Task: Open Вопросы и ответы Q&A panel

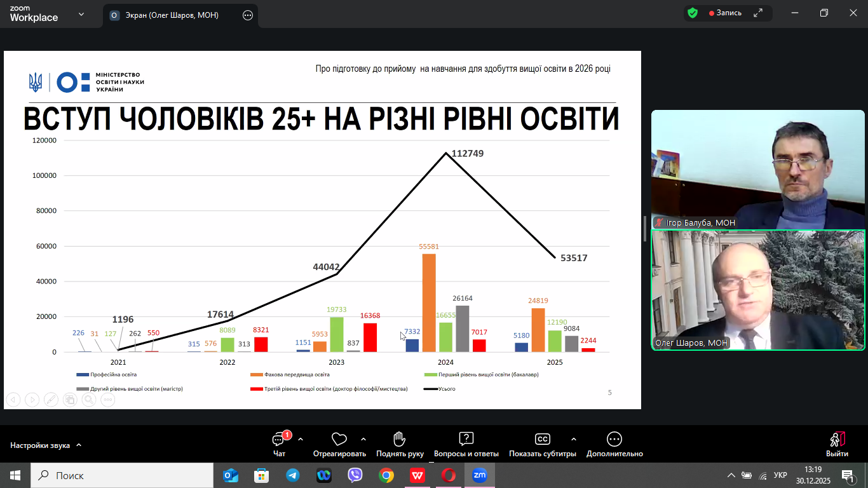Action: click(466, 445)
